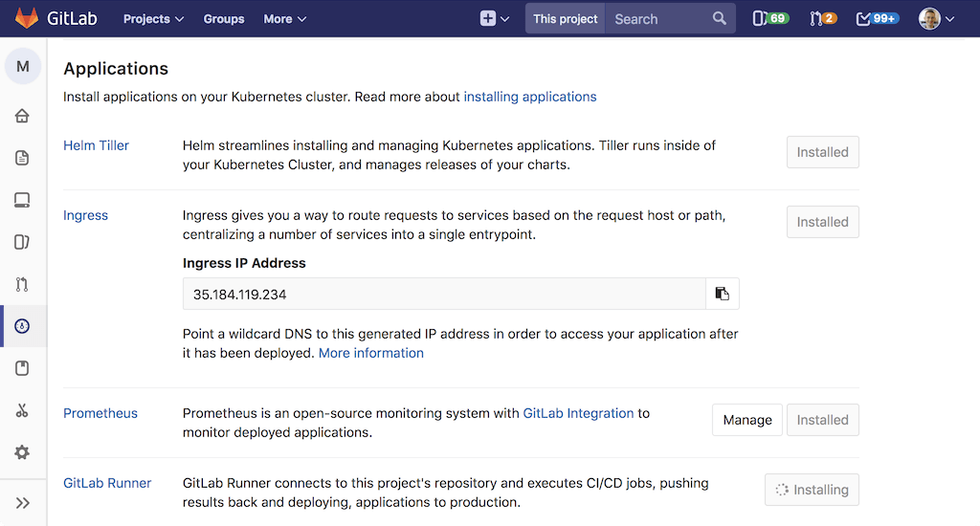The image size is (980, 526).
Task: Expand the sidebar with double chevron
Action: (23, 503)
